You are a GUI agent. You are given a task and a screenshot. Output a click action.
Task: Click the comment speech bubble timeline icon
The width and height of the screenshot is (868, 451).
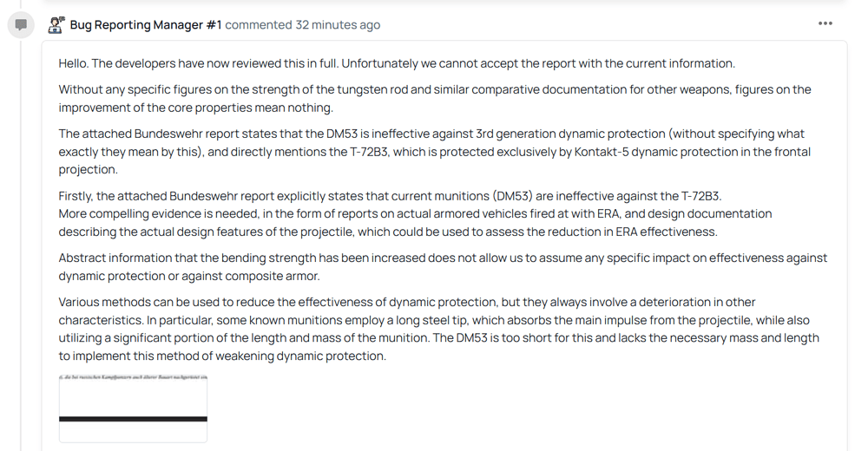click(21, 25)
